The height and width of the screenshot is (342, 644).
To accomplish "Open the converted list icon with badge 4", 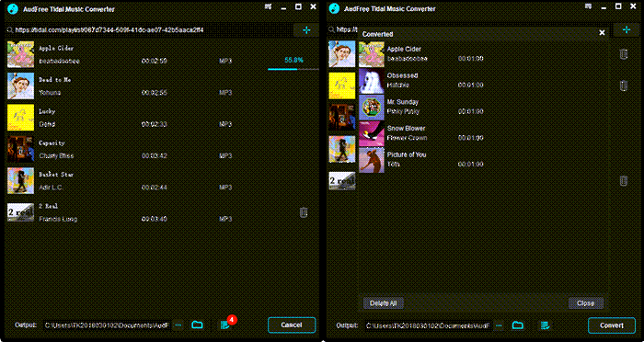I will 225,325.
